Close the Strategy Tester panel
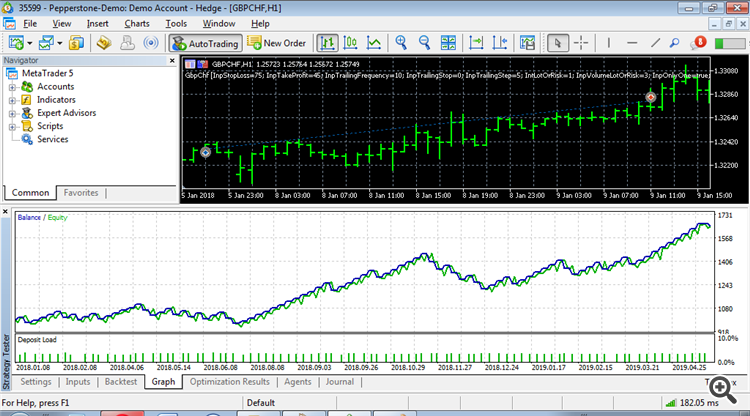The height and width of the screenshot is (416, 750). (5, 211)
